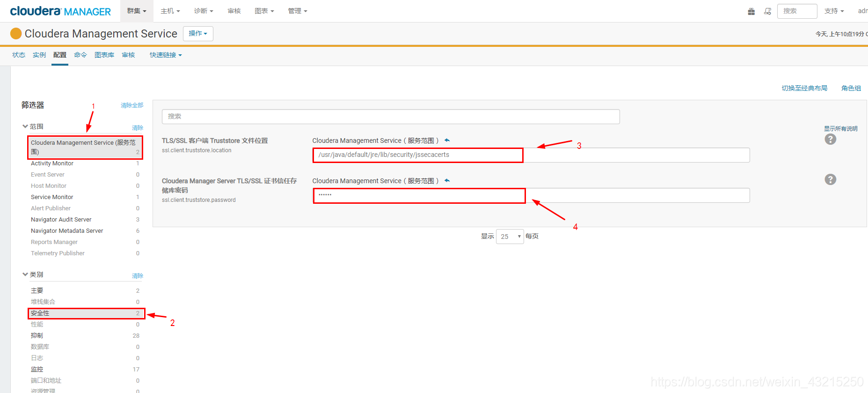Open the 操作 actions dropdown
Image resolution: width=868 pixels, height=393 pixels.
click(x=198, y=33)
